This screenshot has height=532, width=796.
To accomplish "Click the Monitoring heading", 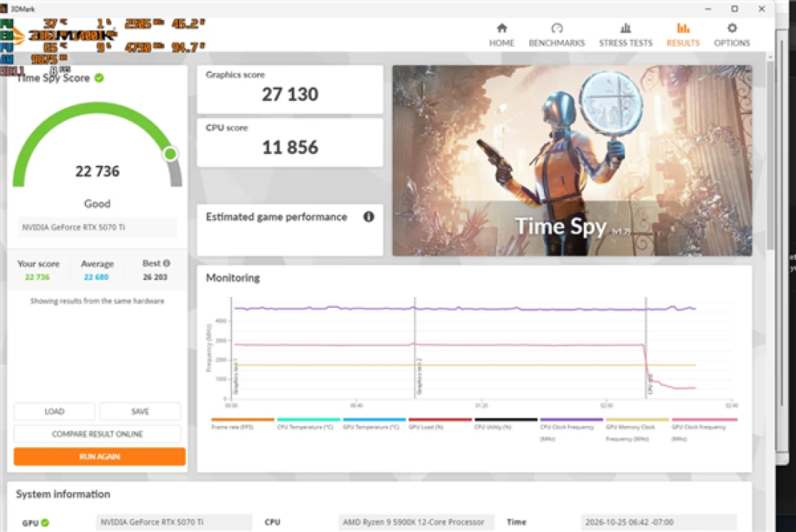I will (233, 278).
